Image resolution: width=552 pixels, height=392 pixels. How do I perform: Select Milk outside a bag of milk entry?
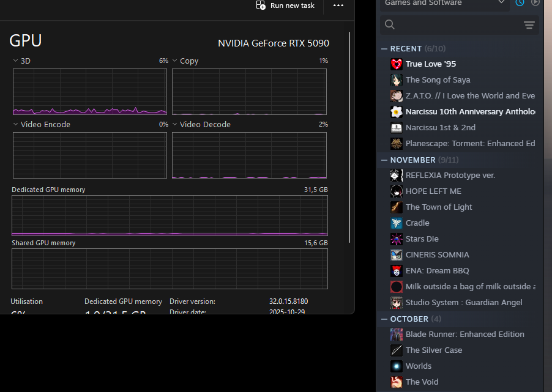pyautogui.click(x=471, y=286)
